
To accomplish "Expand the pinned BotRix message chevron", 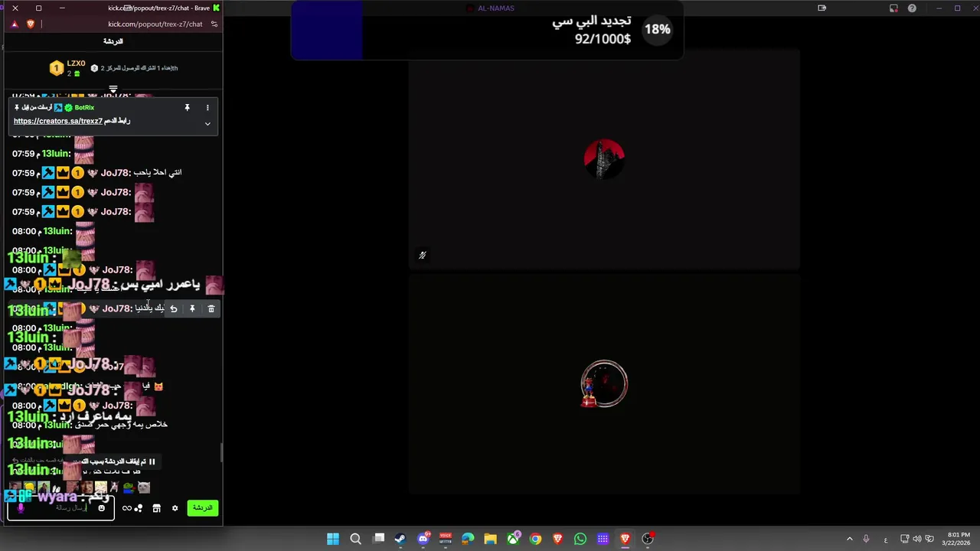I will point(207,123).
